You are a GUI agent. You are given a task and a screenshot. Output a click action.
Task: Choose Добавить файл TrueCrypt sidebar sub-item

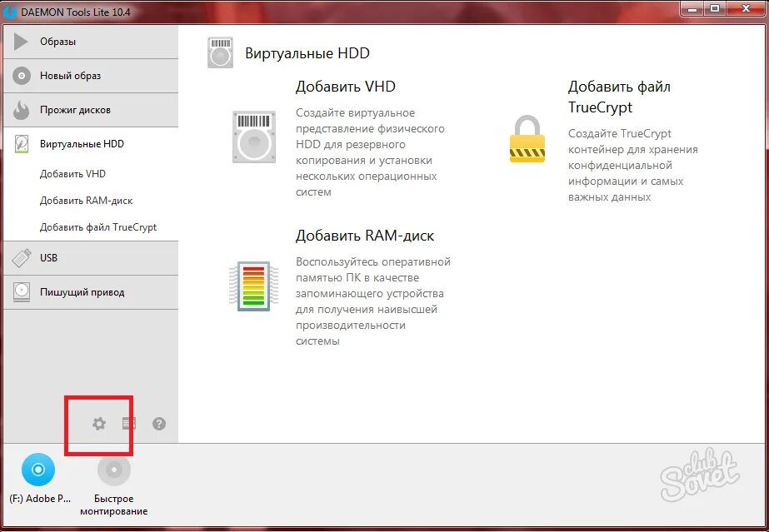coord(98,227)
